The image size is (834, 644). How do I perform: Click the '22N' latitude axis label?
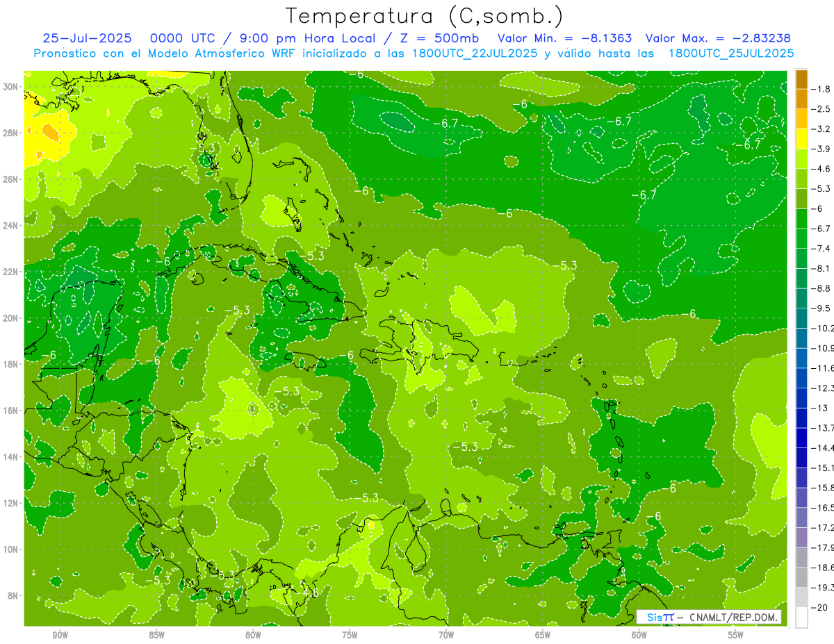12,271
